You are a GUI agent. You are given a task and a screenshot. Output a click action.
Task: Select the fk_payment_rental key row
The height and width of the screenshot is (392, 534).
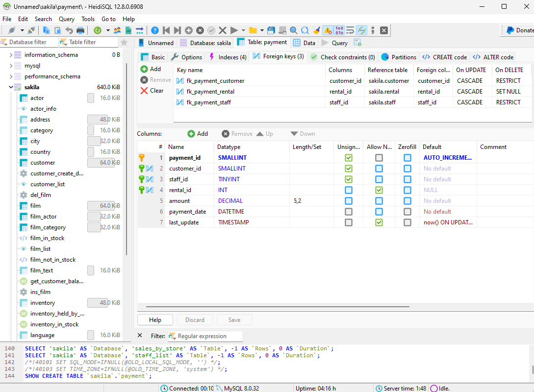point(353,92)
